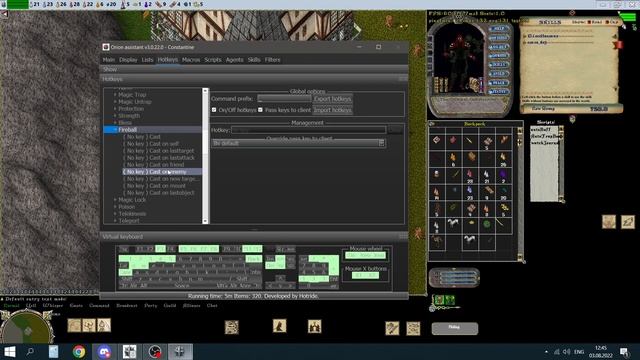Screen dimensions: 640x360
Task: Select 'Cast on lasttarget' under Fireball
Action: (158, 151)
